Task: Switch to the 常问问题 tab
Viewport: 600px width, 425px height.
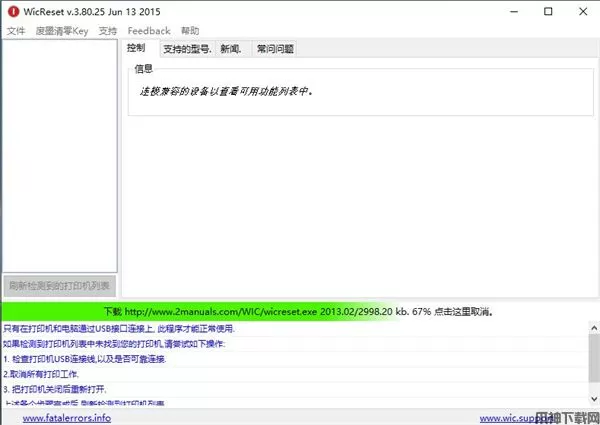Action: [275, 49]
